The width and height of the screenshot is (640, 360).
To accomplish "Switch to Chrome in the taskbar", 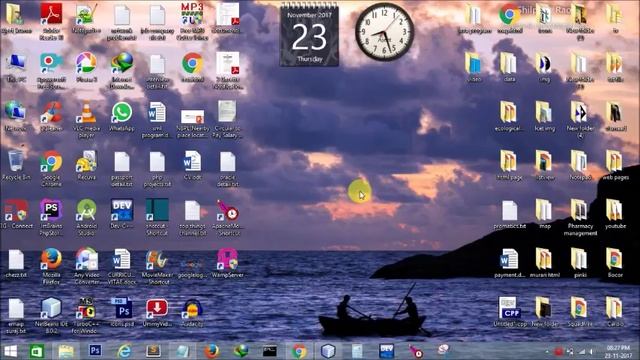I will coord(299,351).
